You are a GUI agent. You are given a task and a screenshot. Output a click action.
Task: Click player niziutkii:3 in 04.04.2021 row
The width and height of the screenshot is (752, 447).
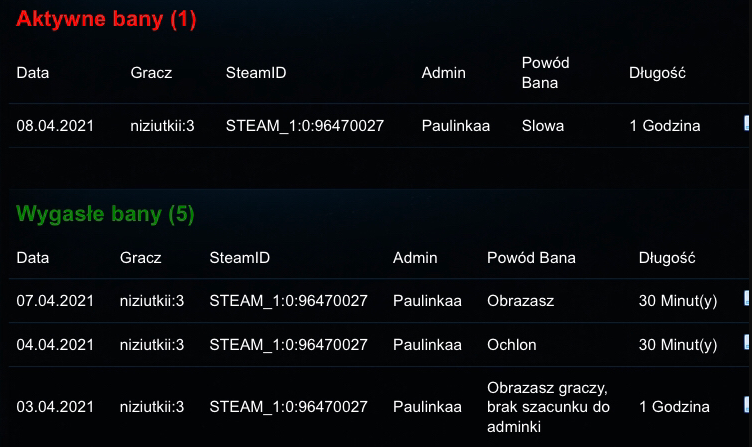[x=151, y=345]
